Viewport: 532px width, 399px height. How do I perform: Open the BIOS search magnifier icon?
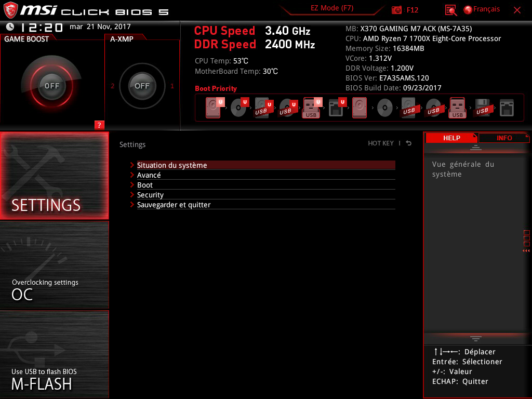click(x=450, y=10)
